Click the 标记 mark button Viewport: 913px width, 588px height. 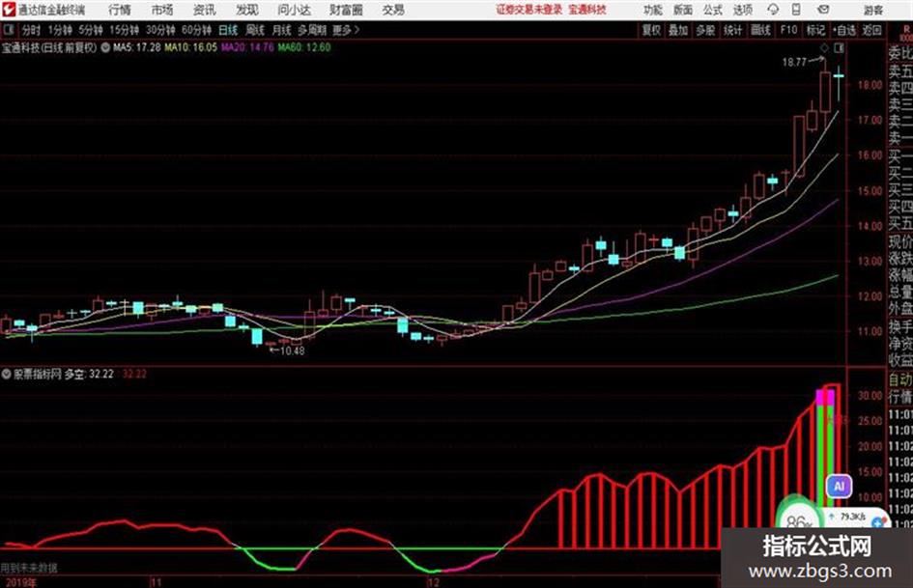815,30
